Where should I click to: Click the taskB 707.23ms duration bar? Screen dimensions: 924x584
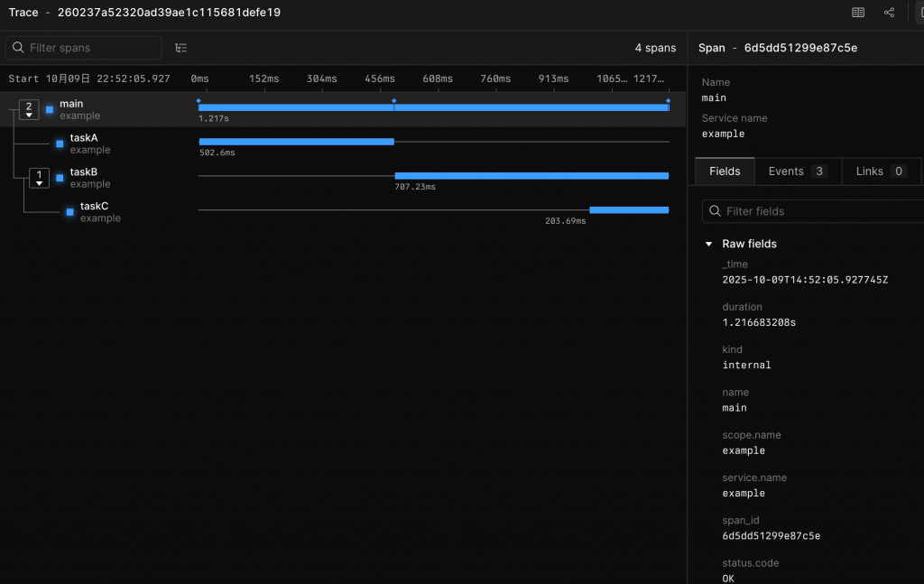coord(531,176)
